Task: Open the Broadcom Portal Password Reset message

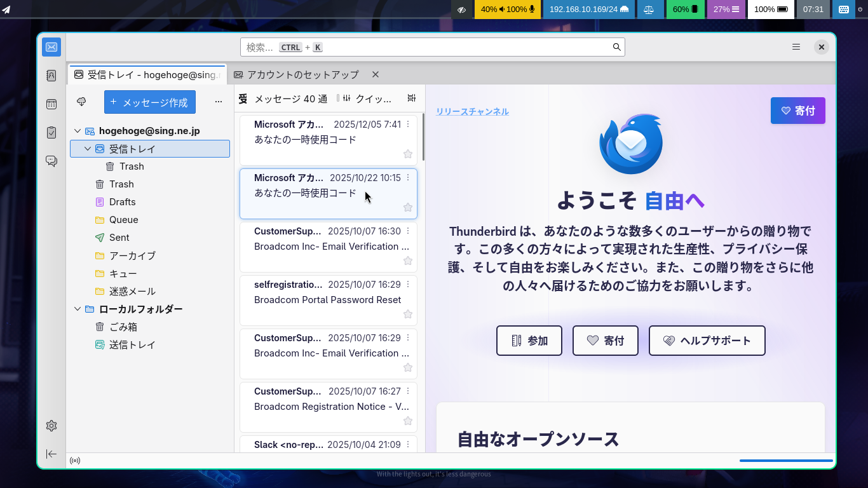Action: click(x=329, y=300)
